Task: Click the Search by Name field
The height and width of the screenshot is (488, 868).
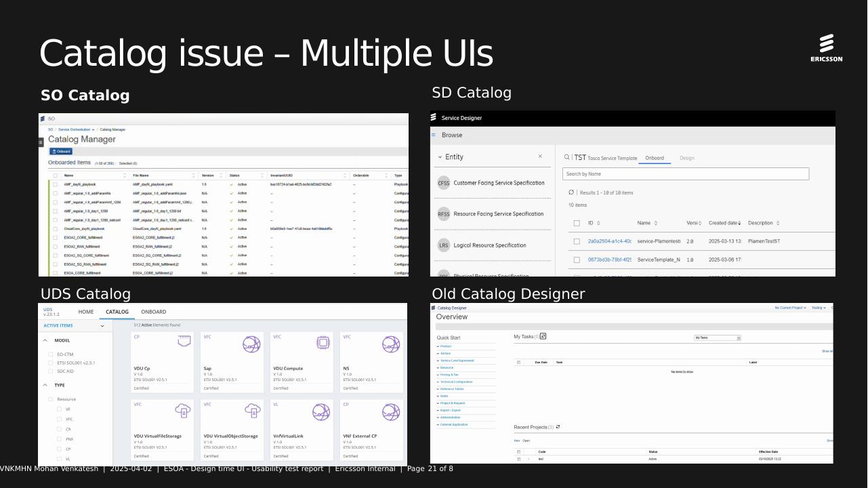Action: [686, 174]
